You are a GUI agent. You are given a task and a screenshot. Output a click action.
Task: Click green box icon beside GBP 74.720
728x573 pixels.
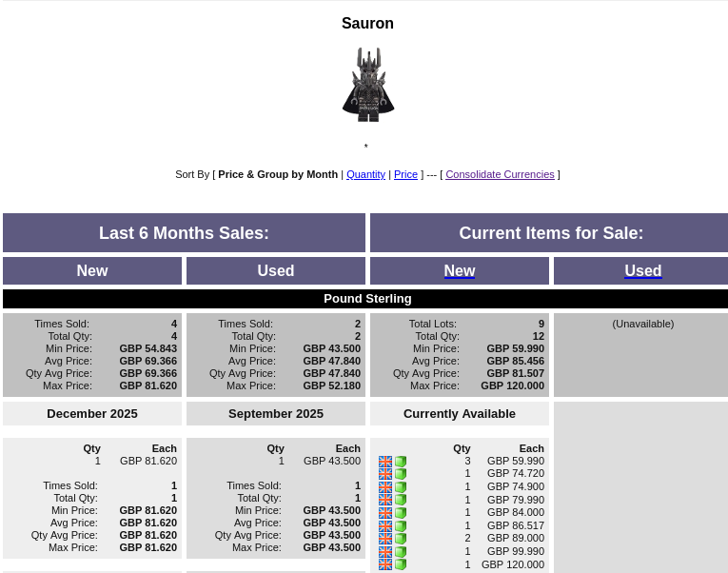401,474
